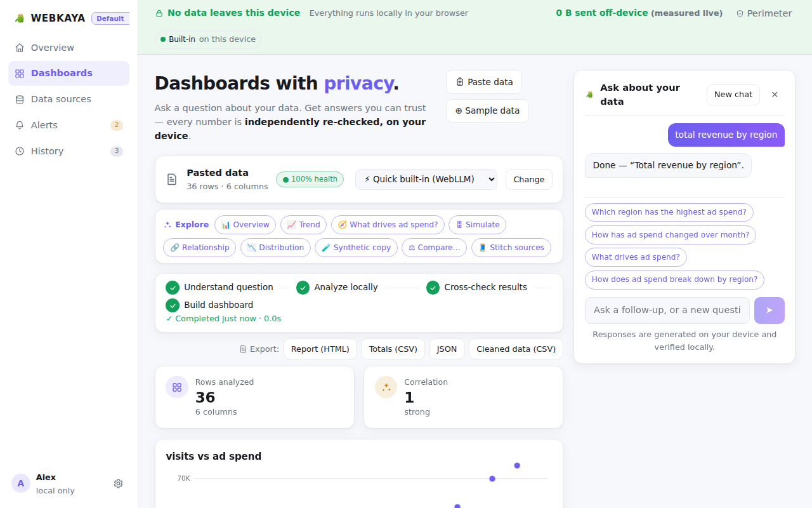Export Totals (CSV)

click(x=393, y=349)
